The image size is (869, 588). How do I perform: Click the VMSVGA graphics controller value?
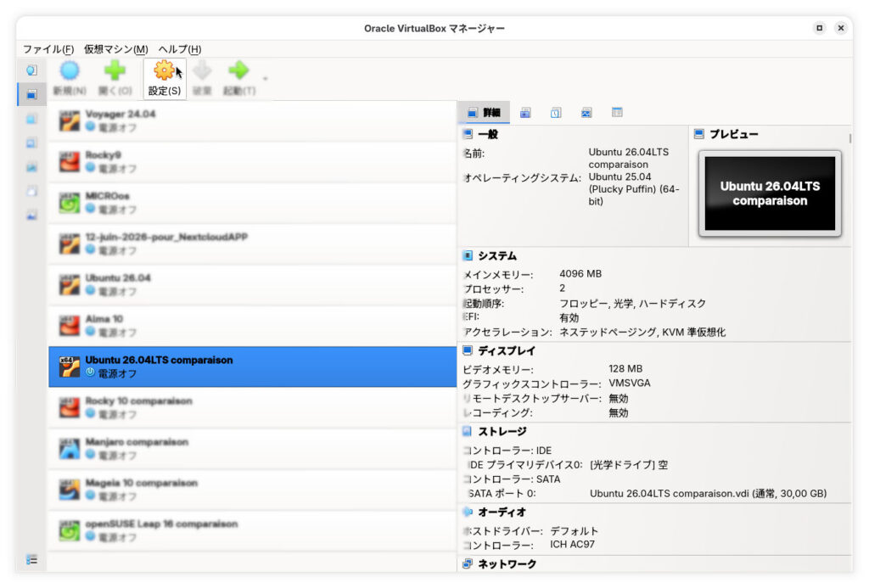630,383
